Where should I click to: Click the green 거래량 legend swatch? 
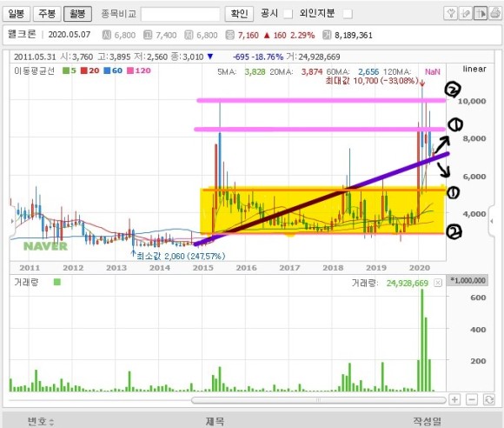coord(57,282)
